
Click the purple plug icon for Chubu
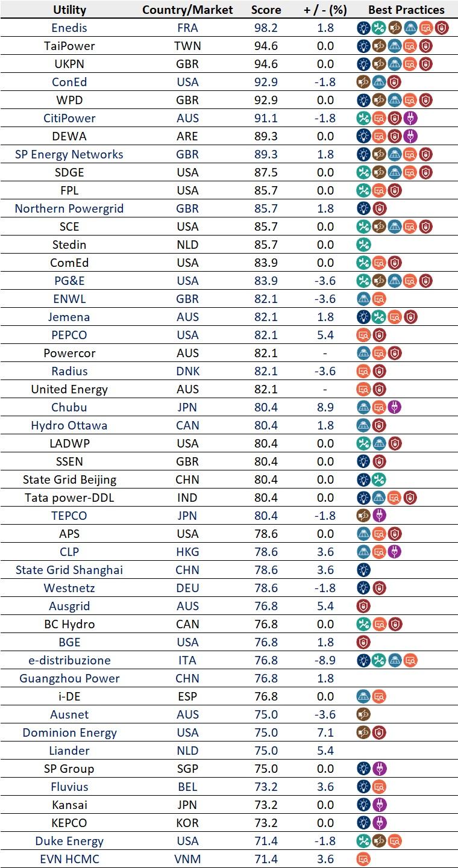(395, 407)
